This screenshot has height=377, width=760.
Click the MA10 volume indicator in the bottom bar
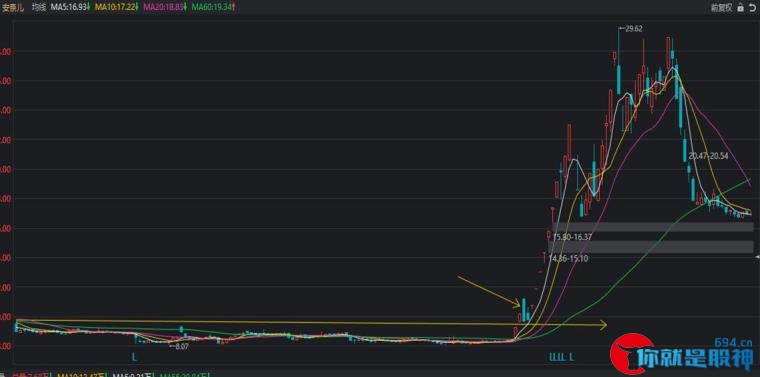(x=82, y=375)
